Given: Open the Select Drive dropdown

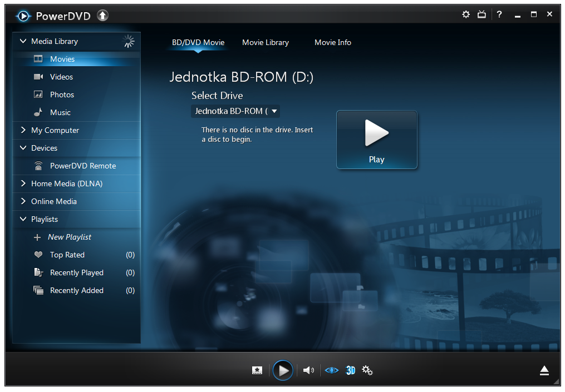Looking at the screenshot, I should [235, 111].
